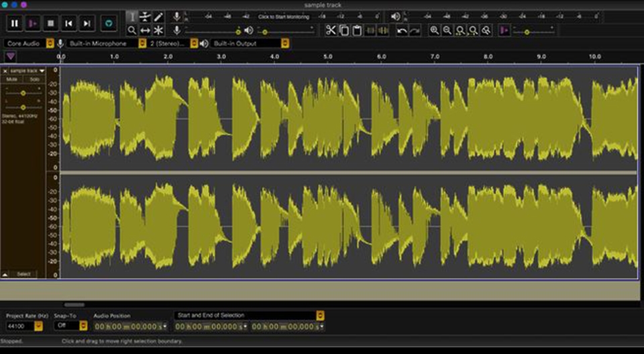
Task: Select the Envelope tool
Action: click(145, 16)
